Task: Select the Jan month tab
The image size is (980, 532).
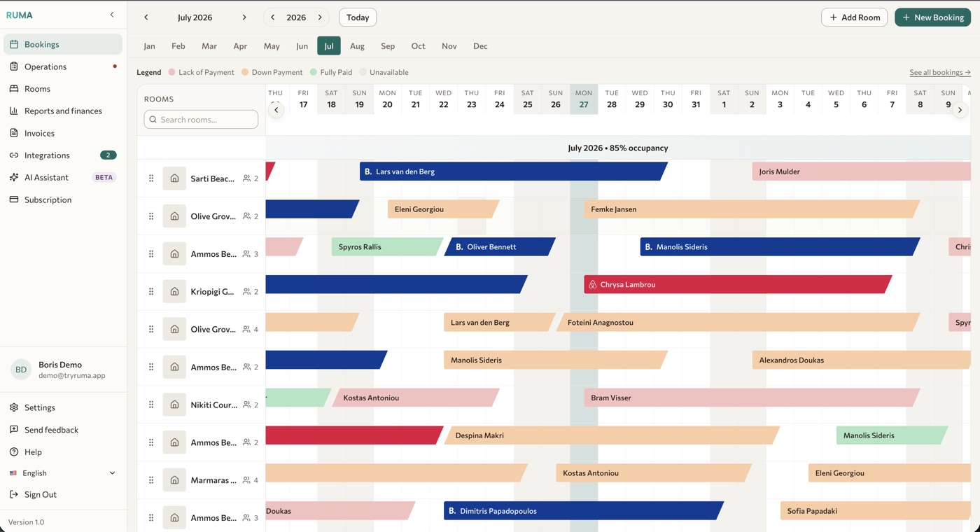Action: (x=149, y=46)
